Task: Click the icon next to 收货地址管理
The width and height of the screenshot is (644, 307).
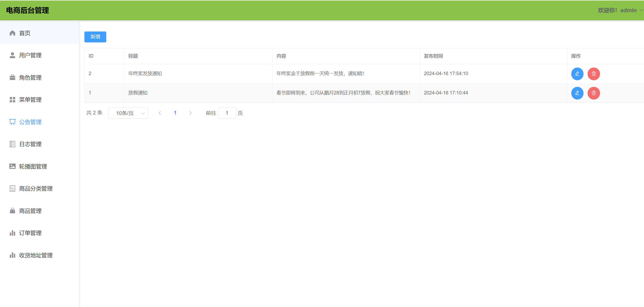Action: click(12, 255)
